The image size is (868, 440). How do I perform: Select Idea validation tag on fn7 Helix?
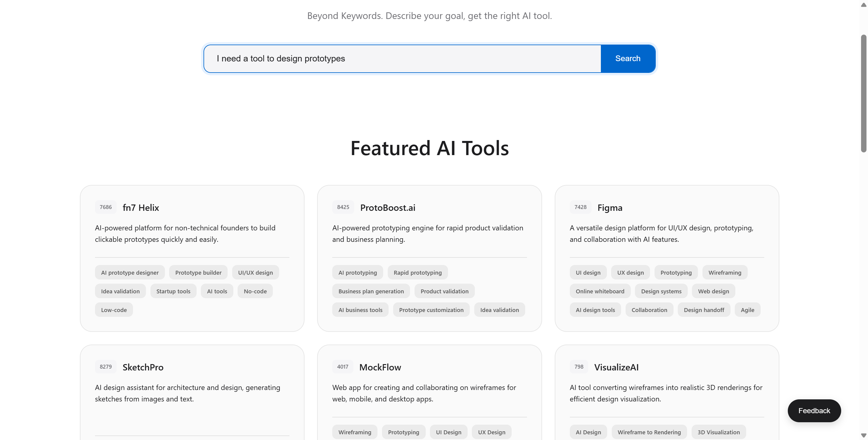(x=120, y=291)
